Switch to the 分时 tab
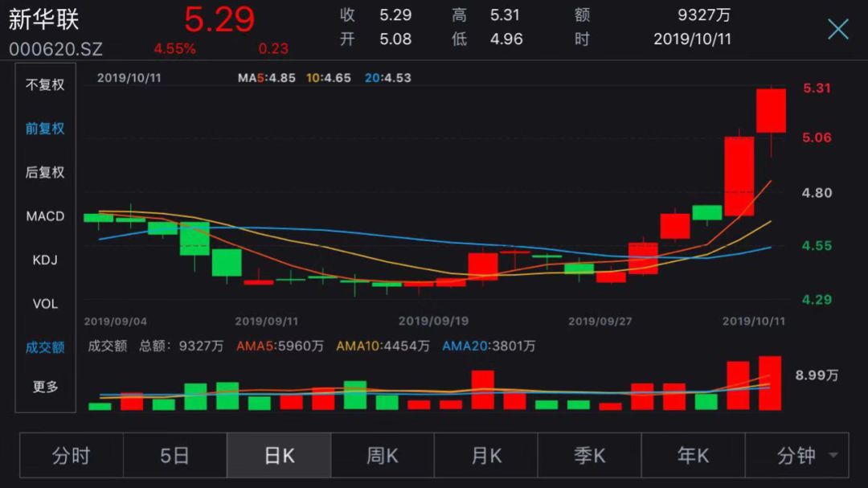The height and width of the screenshot is (488, 868). click(72, 455)
